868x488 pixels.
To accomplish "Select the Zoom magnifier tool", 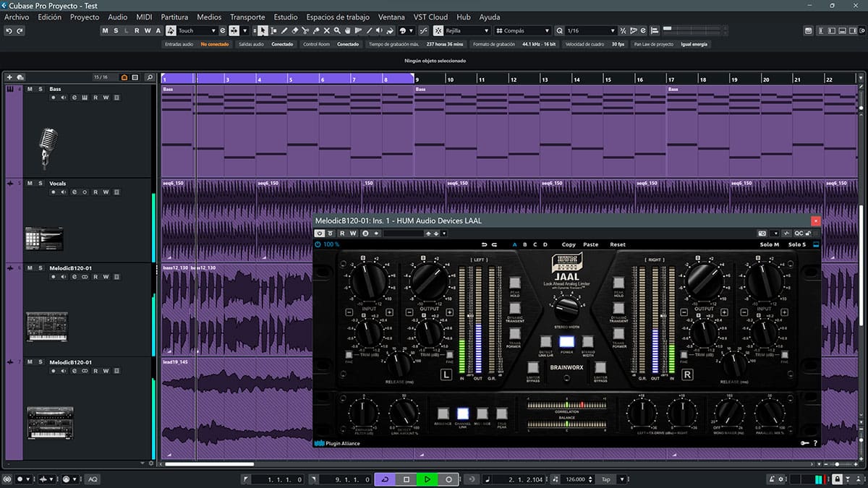I will tap(337, 30).
